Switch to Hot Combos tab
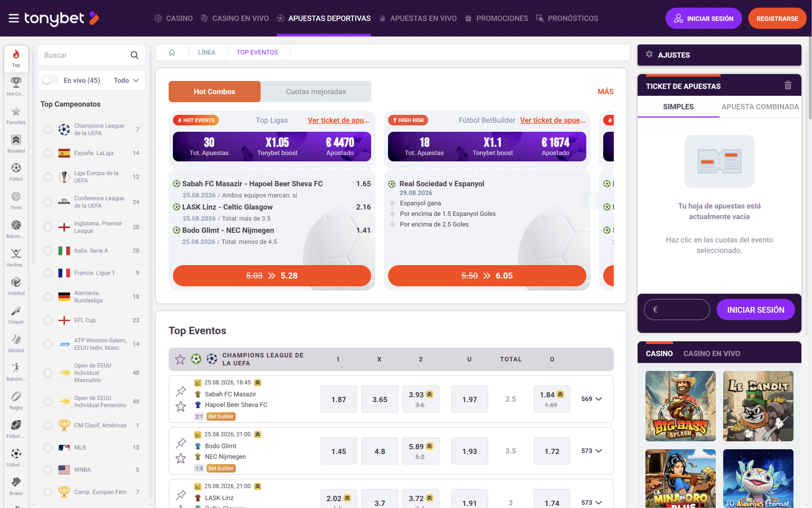812x508 pixels. [215, 92]
